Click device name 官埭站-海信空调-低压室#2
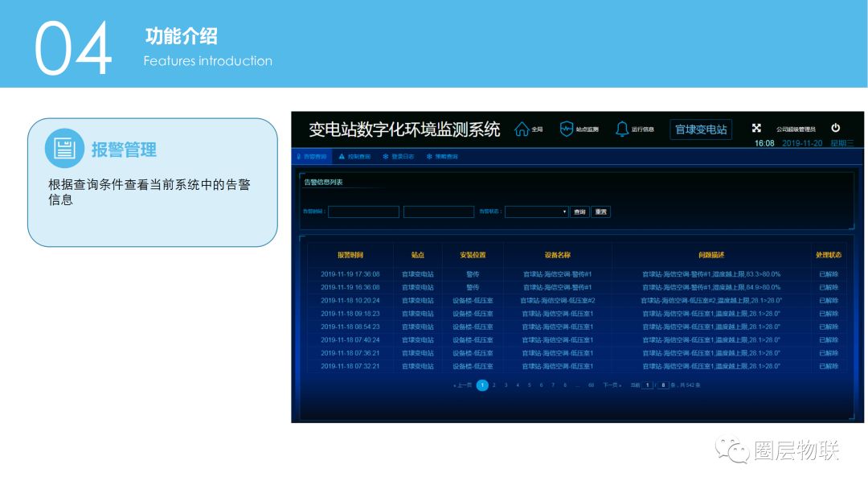Viewport: 868px width, 489px height. coord(558,301)
